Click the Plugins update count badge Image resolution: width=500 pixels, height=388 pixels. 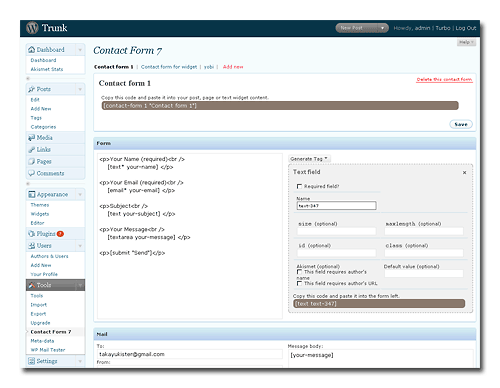(x=60, y=234)
